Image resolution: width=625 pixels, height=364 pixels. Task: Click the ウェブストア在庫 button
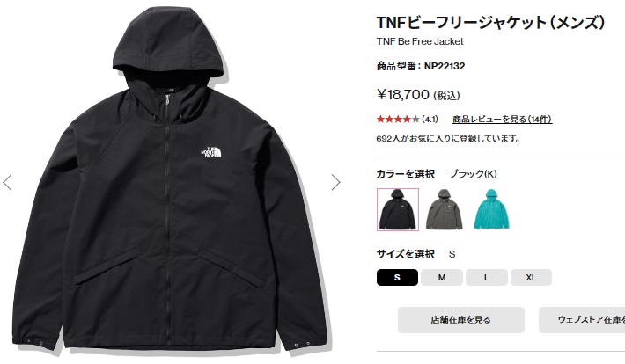582,320
